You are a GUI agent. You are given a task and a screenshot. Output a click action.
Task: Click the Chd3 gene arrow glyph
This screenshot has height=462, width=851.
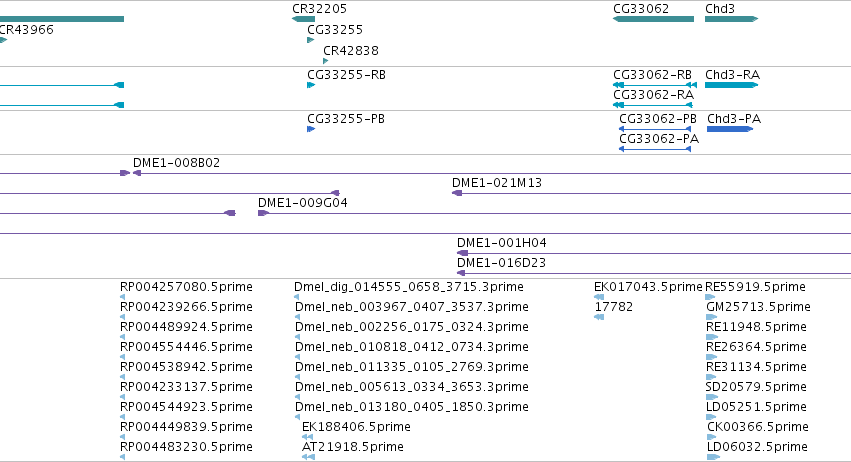pos(731,19)
